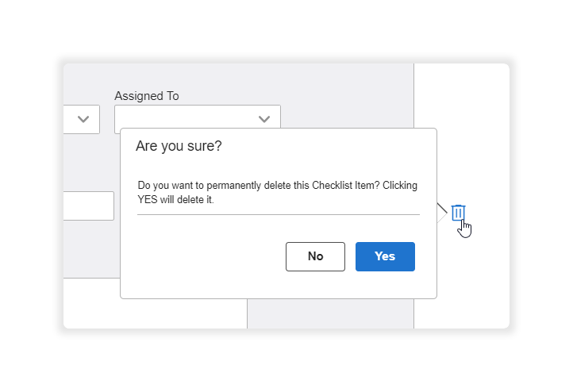This screenshot has height=392, width=573.
Task: Click the chevron of the leftmost combo box
Action: 83,119
